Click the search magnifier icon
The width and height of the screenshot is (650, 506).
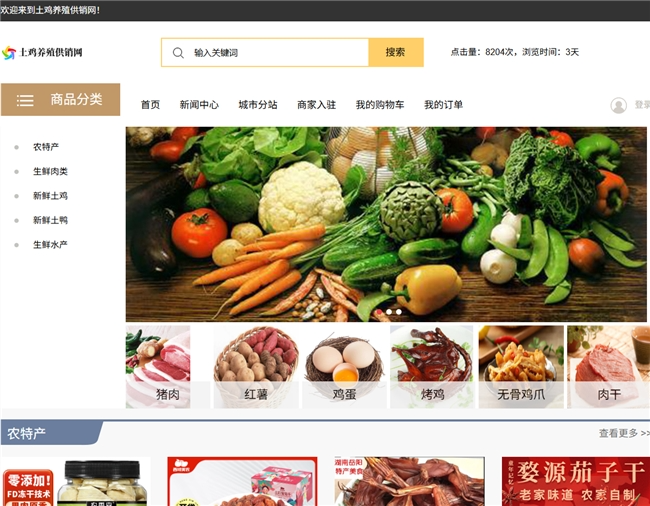pos(178,53)
